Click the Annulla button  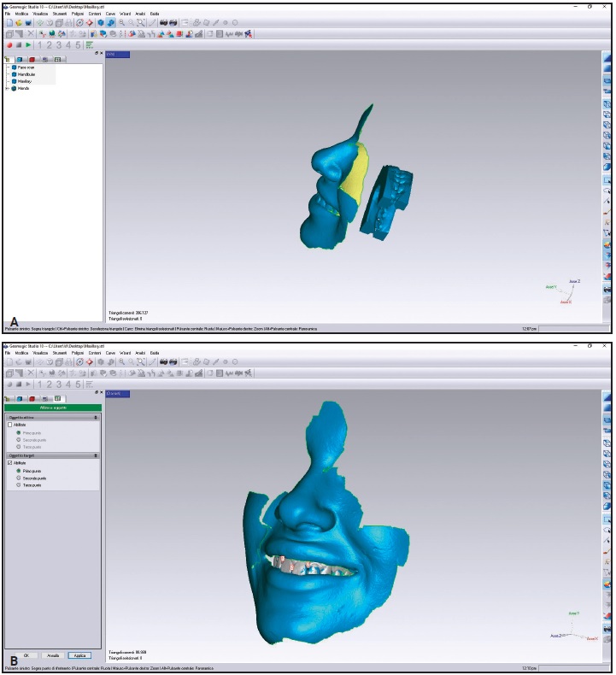tap(50, 655)
